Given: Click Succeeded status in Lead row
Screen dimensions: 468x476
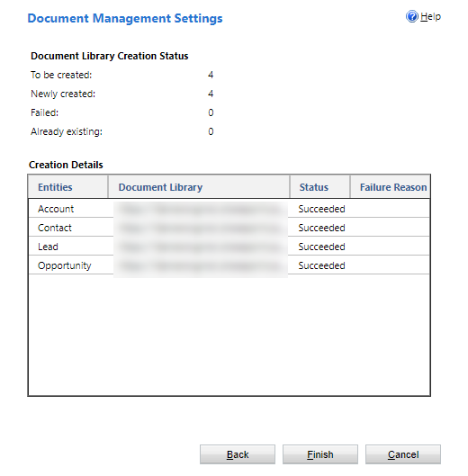Looking at the screenshot, I should click(321, 247).
